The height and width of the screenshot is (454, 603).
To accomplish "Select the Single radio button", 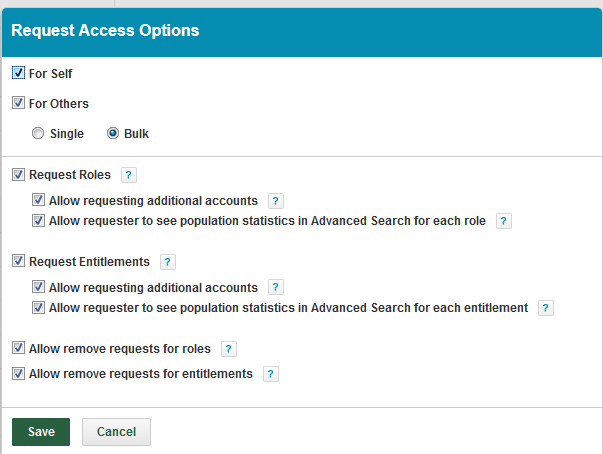I will (38, 133).
